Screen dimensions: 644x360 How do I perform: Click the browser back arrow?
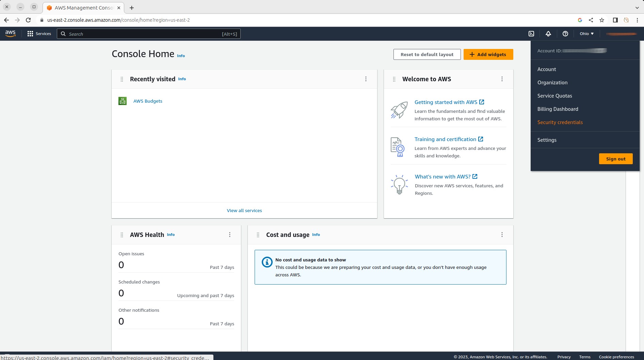point(6,20)
